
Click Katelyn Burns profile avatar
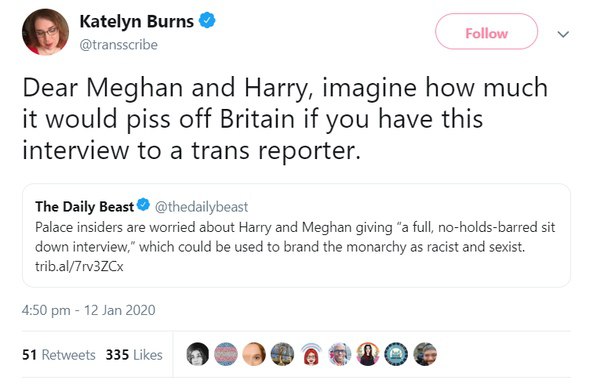click(x=45, y=32)
